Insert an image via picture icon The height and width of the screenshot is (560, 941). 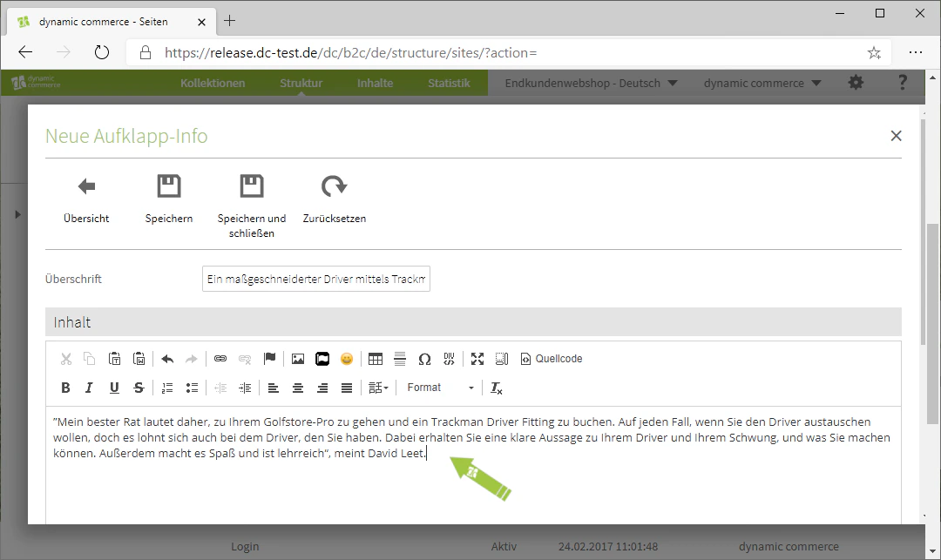(x=298, y=359)
